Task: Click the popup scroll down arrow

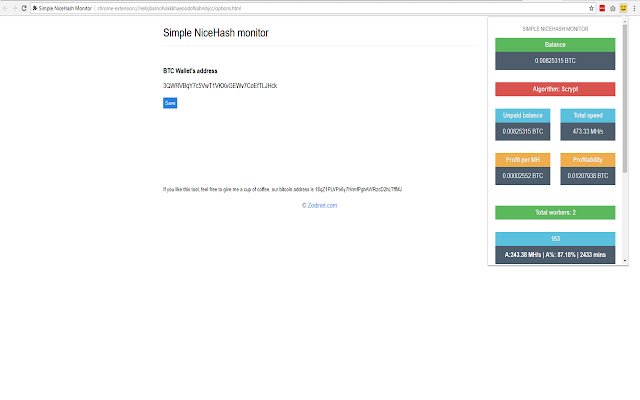Action: (x=625, y=260)
